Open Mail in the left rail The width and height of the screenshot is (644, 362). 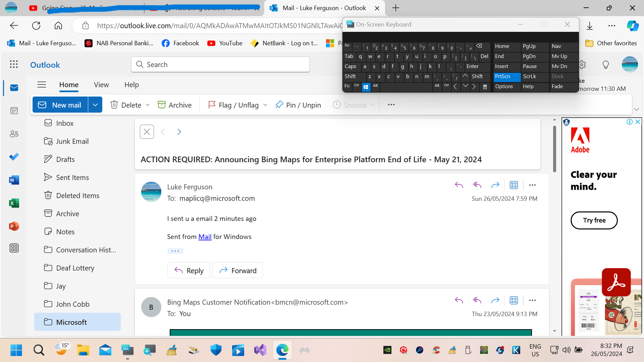pyautogui.click(x=14, y=88)
